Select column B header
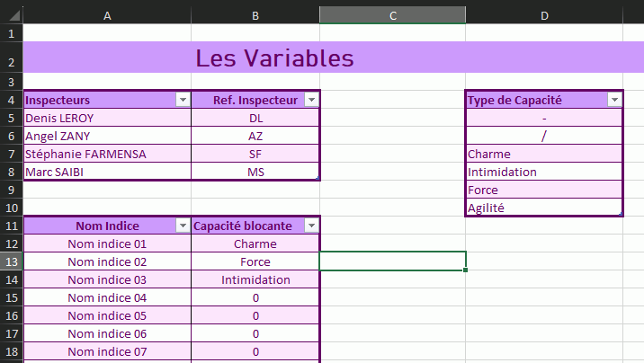 click(255, 15)
